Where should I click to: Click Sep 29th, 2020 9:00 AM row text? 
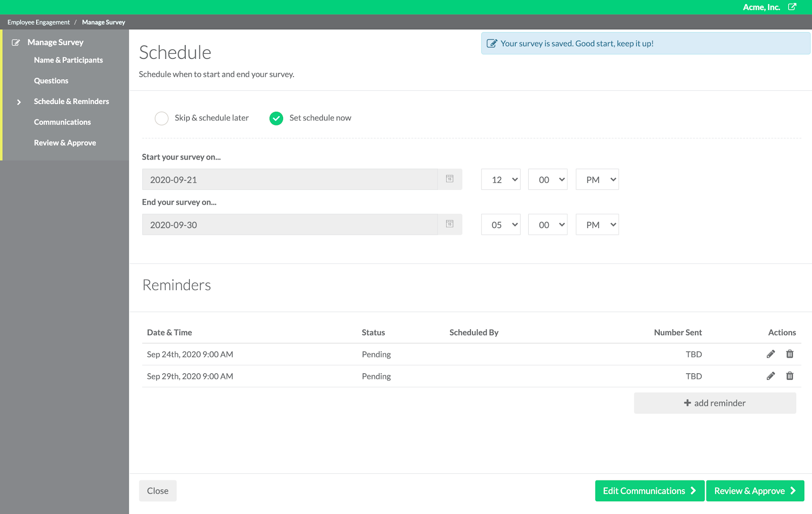pos(190,376)
